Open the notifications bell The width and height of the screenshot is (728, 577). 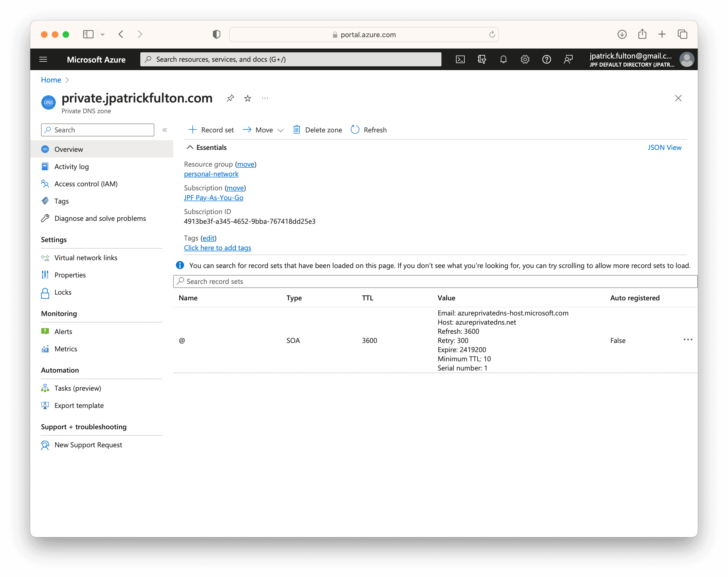click(504, 59)
